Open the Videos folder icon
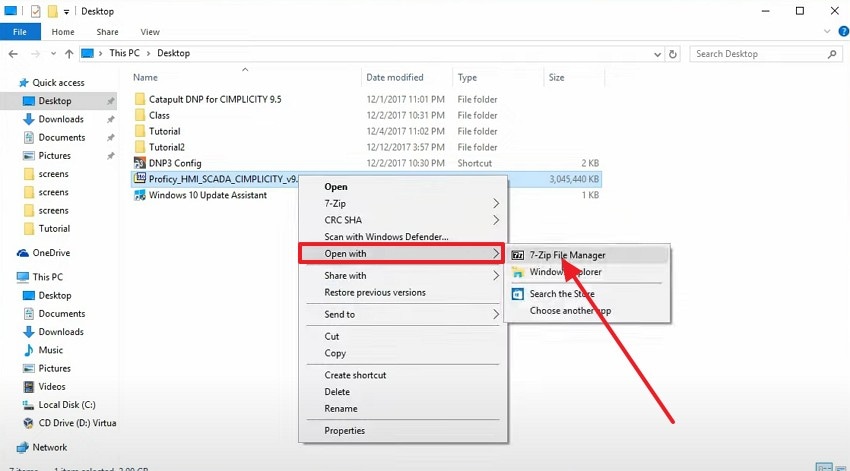This screenshot has height=471, width=850. tap(29, 386)
